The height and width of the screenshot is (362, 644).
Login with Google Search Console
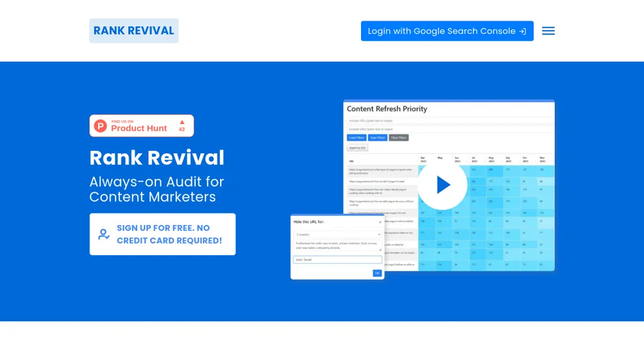tap(447, 31)
